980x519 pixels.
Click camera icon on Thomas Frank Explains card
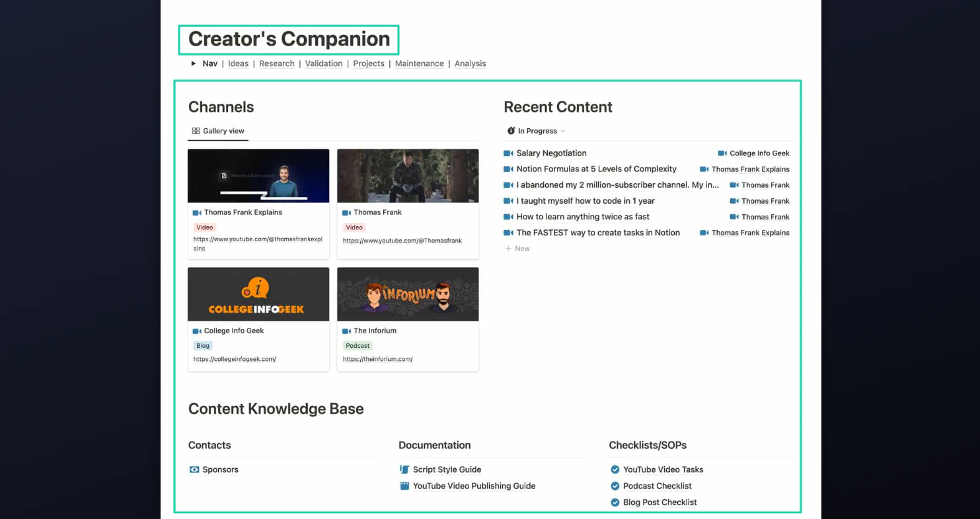(x=197, y=213)
